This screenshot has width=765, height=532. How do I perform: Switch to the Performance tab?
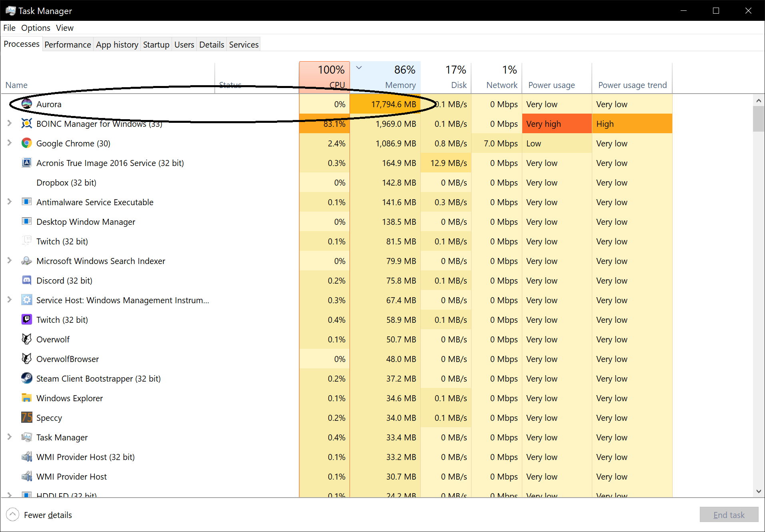coord(68,45)
